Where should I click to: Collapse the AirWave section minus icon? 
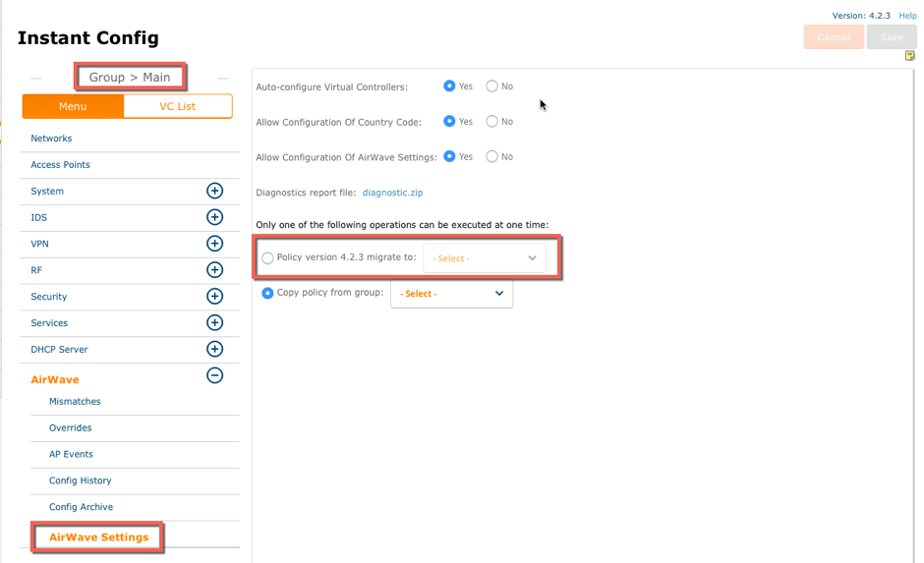[214, 375]
